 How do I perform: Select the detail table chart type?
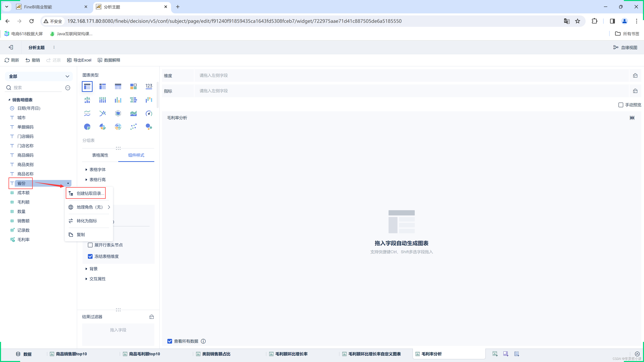coord(118,86)
